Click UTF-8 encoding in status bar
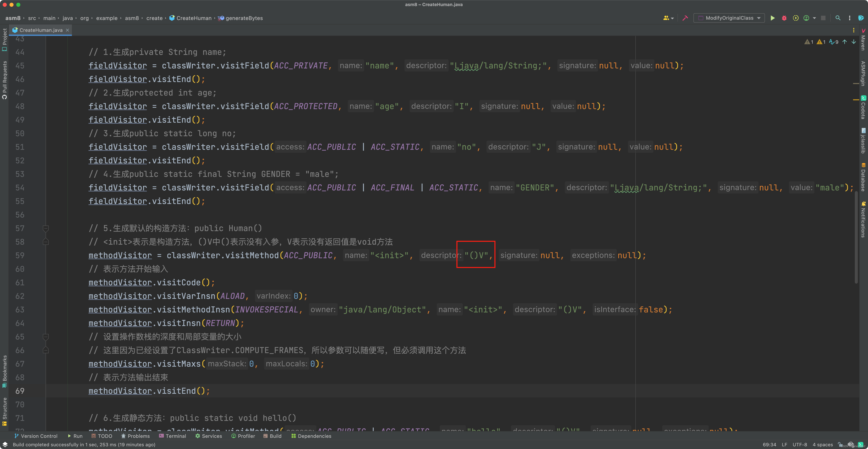Image resolution: width=868 pixels, height=449 pixels. (800, 445)
